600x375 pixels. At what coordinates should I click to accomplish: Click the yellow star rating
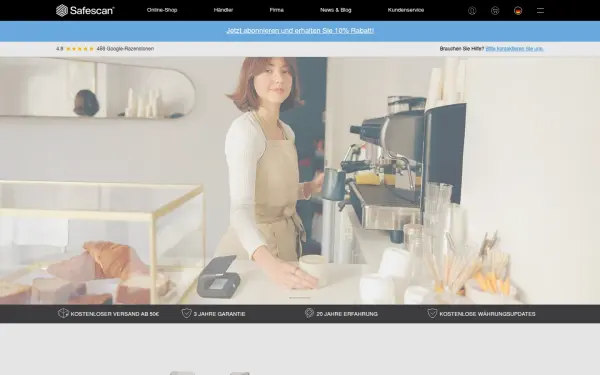(80, 49)
